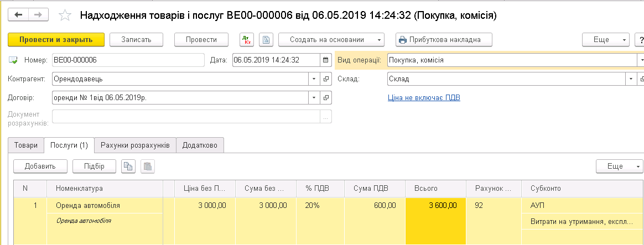Open the Рахунки розрахунків tab

coord(135,145)
